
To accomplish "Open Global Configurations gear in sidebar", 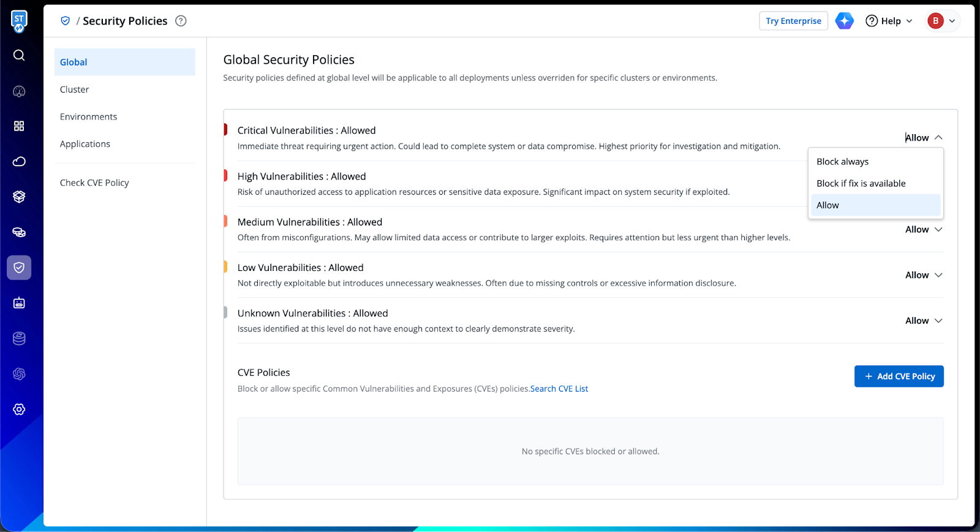I will click(19, 409).
